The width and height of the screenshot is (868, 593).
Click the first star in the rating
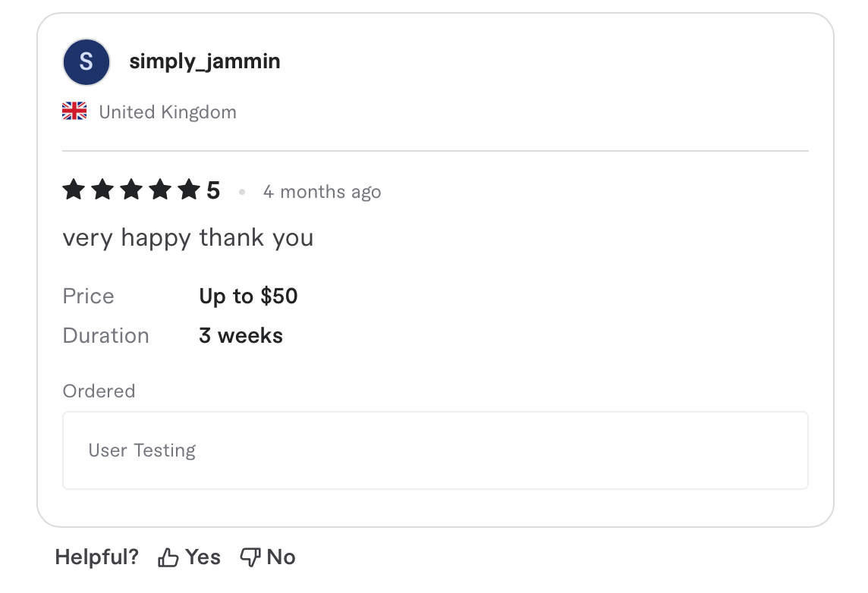coord(74,190)
